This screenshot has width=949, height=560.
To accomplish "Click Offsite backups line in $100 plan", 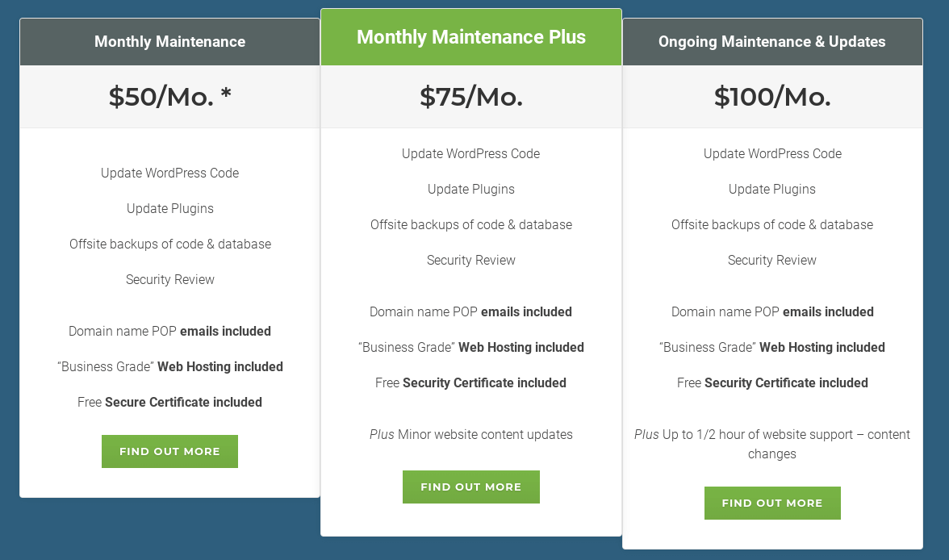I will point(772,224).
